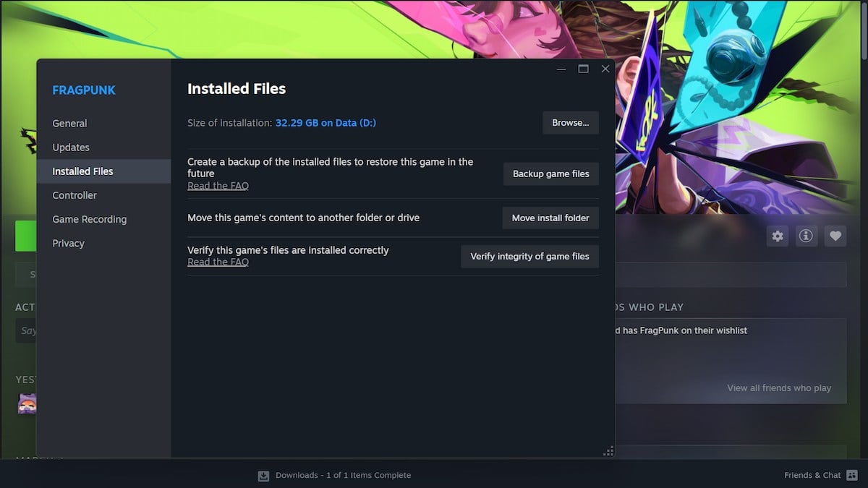Viewport: 868px width, 488px height.
Task: Click the resize grip in the dialog corner
Action: 608,450
